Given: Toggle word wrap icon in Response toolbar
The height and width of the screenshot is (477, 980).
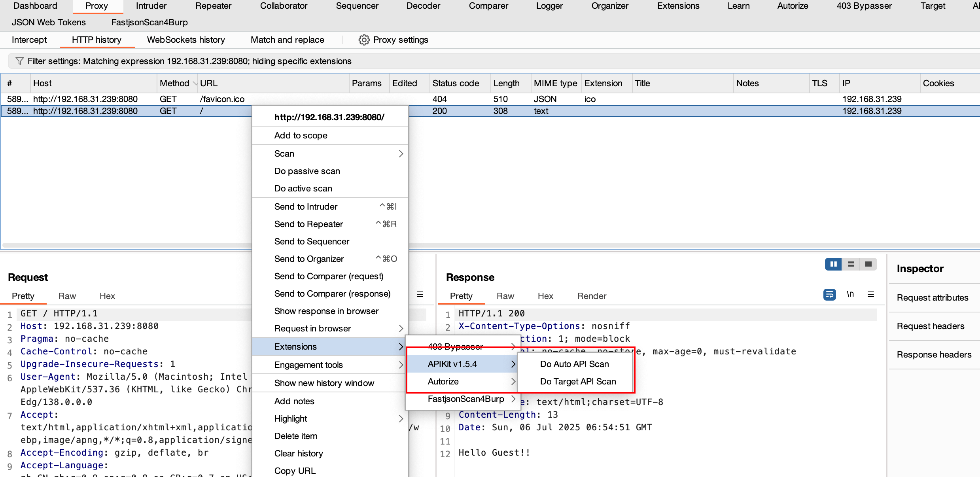Looking at the screenshot, I should click(829, 295).
